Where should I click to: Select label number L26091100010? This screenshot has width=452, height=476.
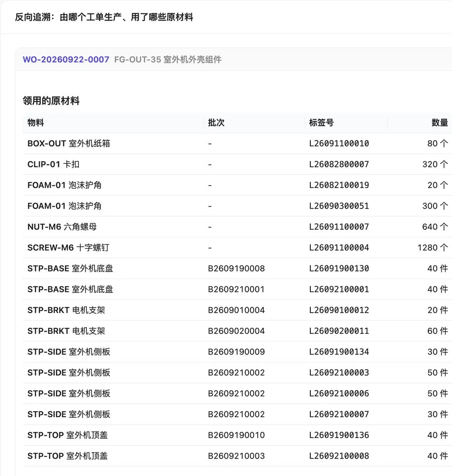pyautogui.click(x=339, y=143)
